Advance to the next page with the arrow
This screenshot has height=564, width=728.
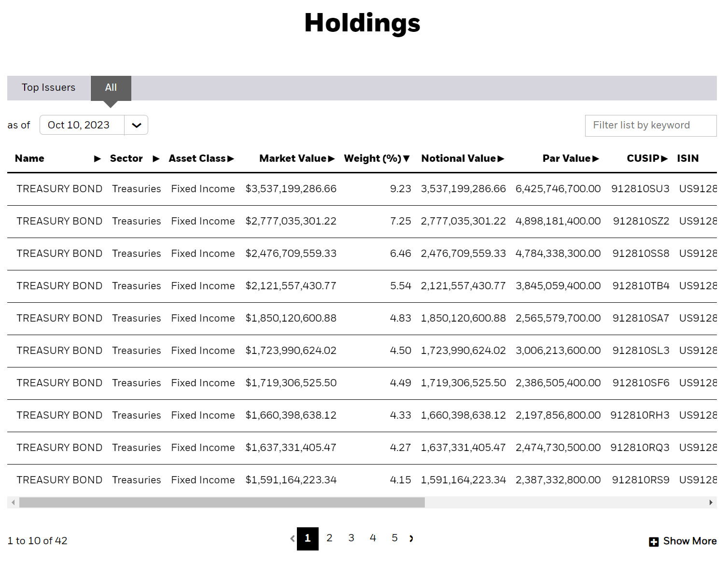pyautogui.click(x=411, y=538)
